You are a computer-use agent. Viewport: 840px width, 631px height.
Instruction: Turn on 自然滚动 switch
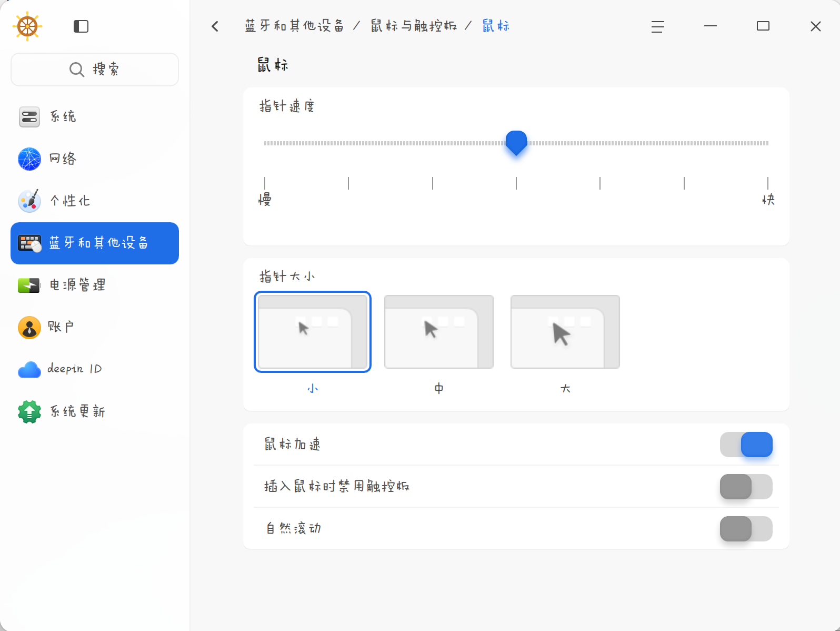tap(746, 529)
